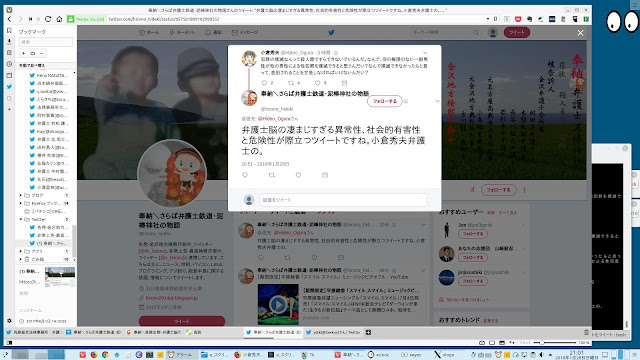Click the bookmark search field
The width and height of the screenshot is (640, 360).
(x=46, y=42)
